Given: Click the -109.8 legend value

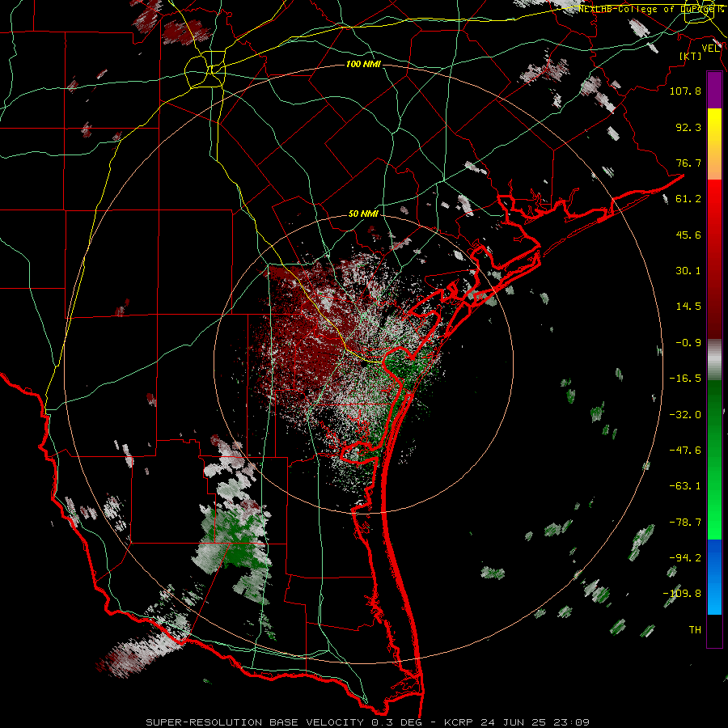Looking at the screenshot, I should coord(682,594).
